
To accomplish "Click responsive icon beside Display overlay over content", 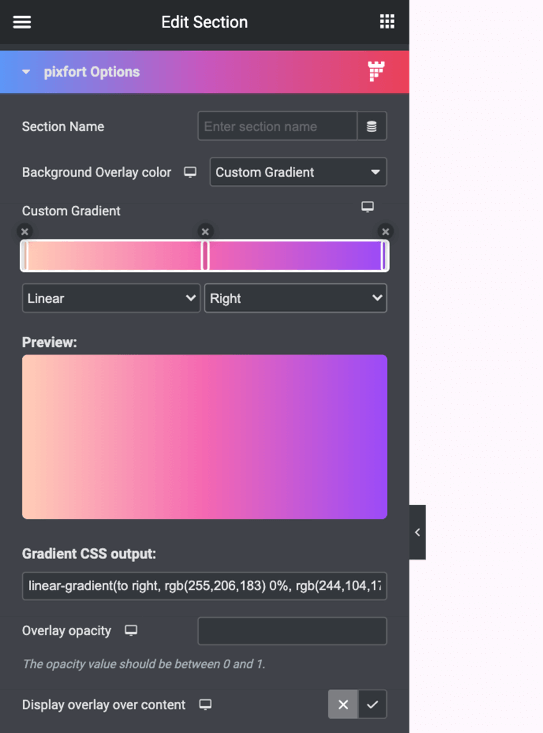I will [x=206, y=704].
